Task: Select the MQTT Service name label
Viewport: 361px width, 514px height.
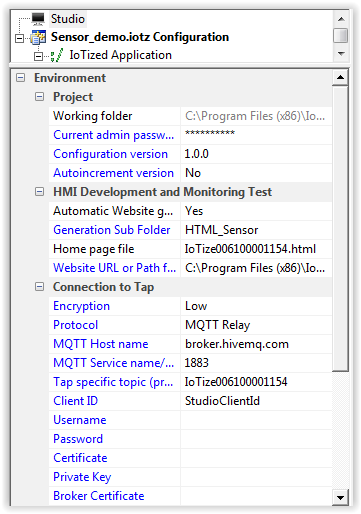Action: pos(113,363)
